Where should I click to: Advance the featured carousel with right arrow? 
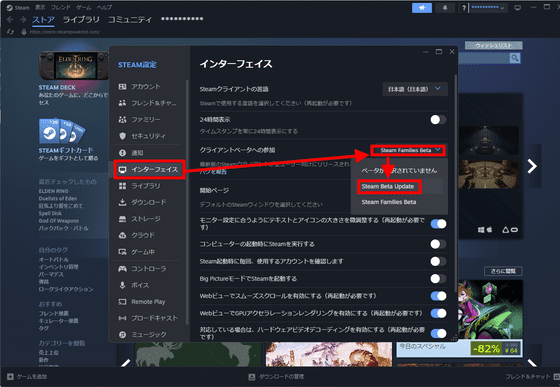532,166
